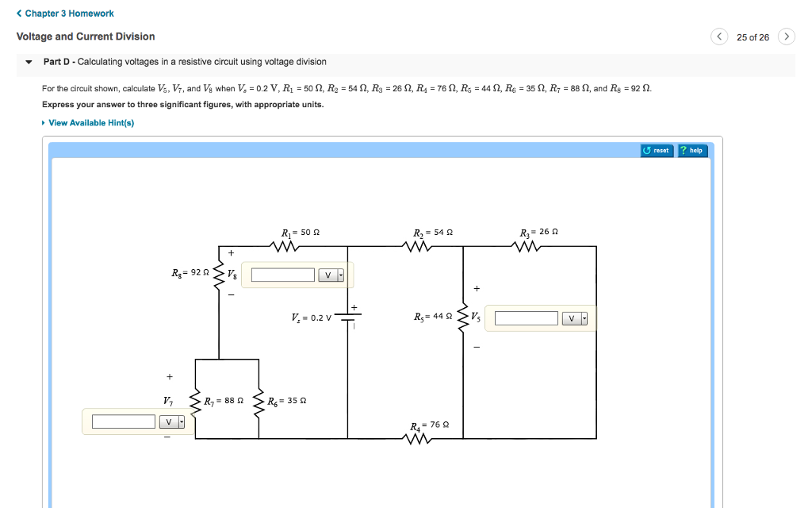Click the left arrow to view previous problem

(x=719, y=37)
